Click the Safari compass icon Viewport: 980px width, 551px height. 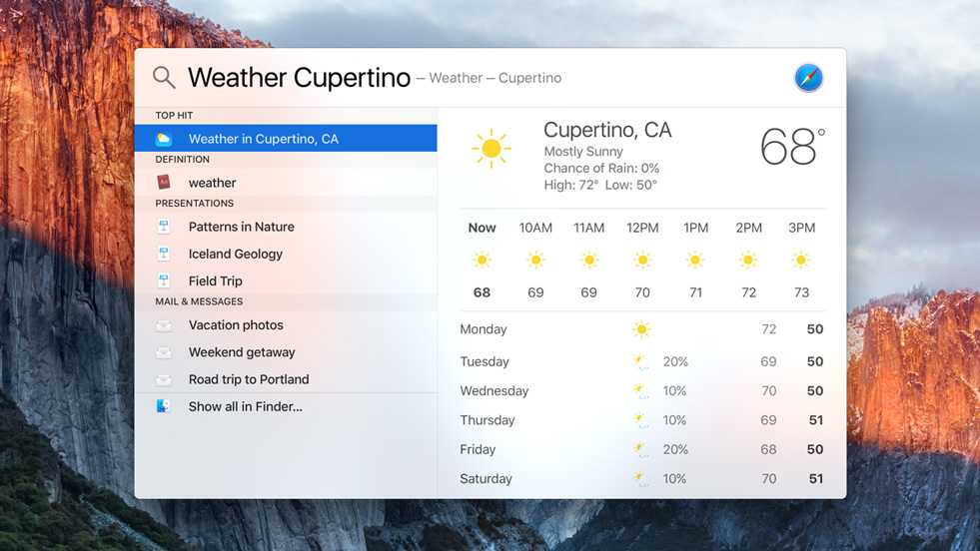(808, 78)
